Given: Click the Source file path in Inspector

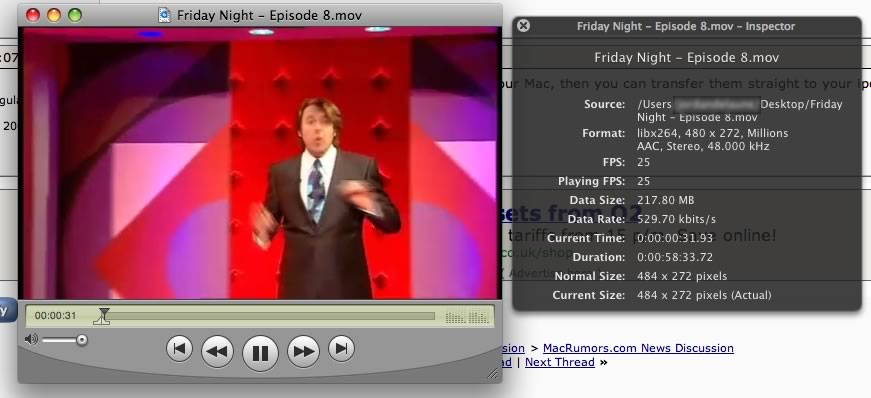Looking at the screenshot, I should click(740, 111).
